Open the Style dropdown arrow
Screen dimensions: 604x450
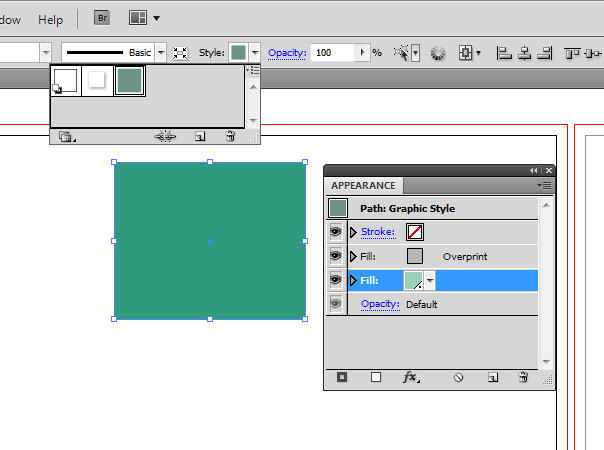tap(255, 52)
